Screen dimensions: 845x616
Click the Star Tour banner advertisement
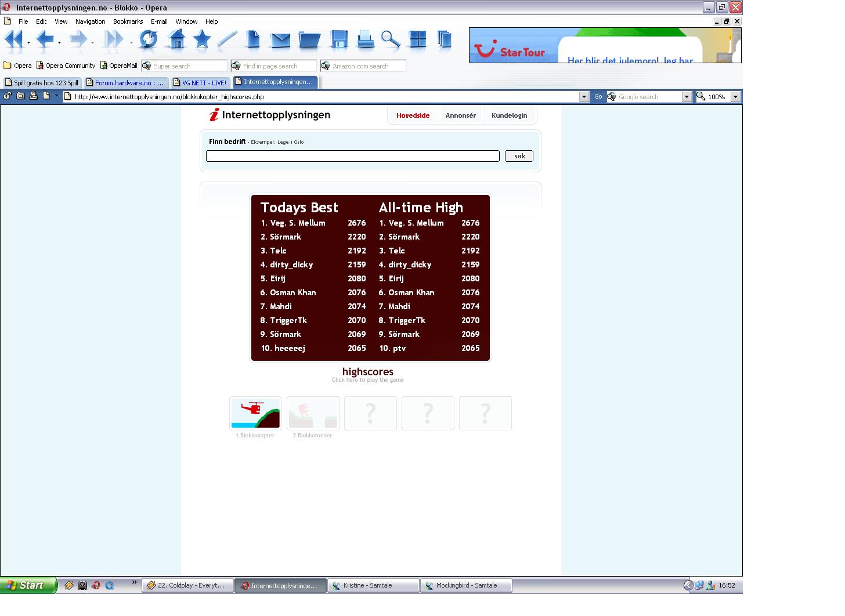point(605,45)
